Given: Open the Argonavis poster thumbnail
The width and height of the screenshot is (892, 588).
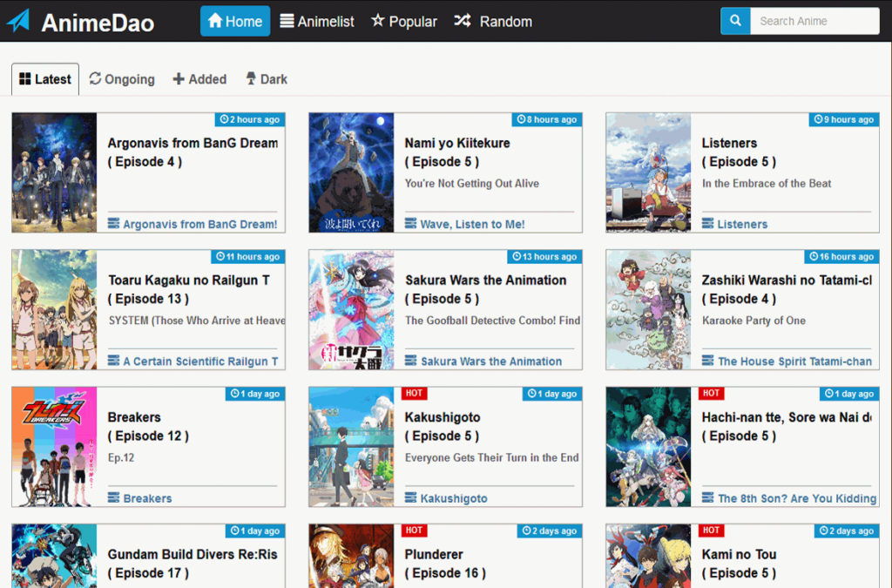Looking at the screenshot, I should click(55, 172).
